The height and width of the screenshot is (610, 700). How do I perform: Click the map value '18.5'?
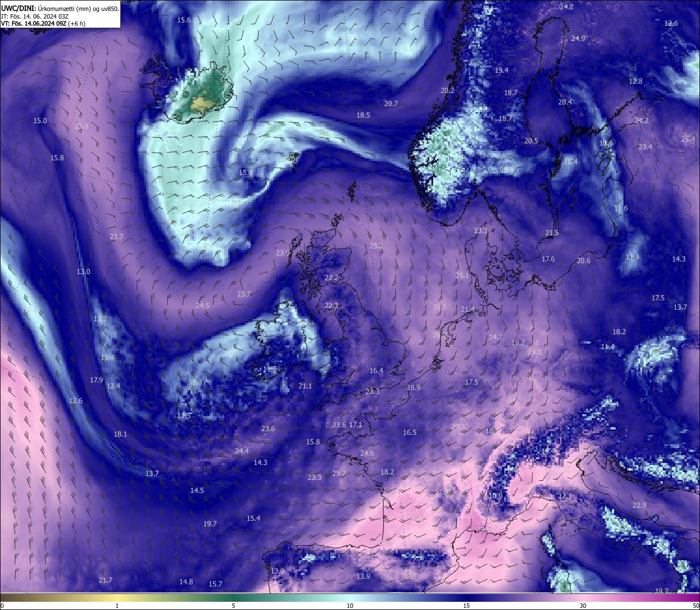[363, 115]
